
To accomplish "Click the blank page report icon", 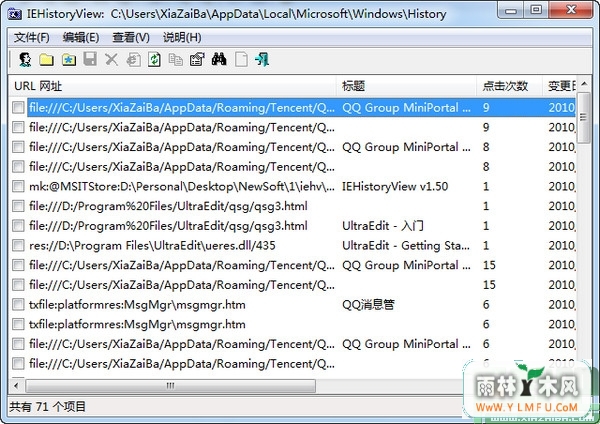I will (241, 60).
